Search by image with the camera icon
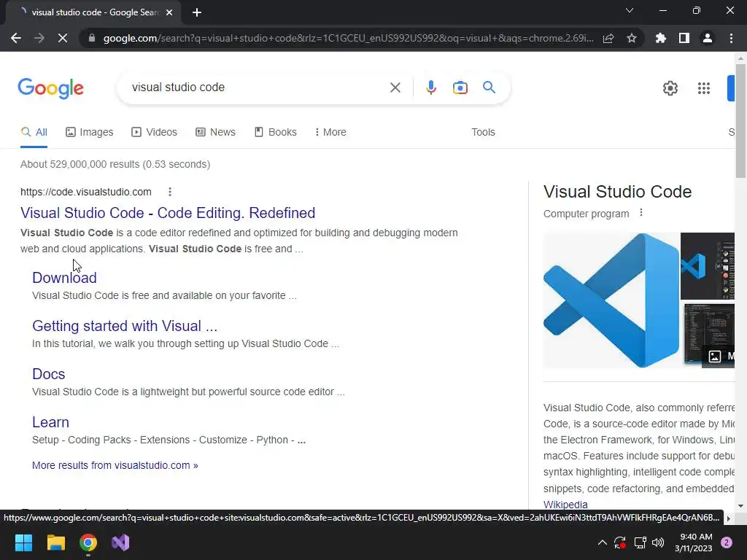Viewport: 747px width, 560px height. tap(460, 87)
